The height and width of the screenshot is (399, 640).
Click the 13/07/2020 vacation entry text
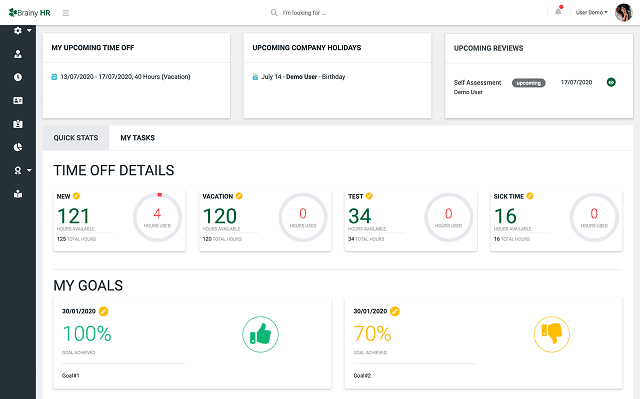[x=125, y=77]
